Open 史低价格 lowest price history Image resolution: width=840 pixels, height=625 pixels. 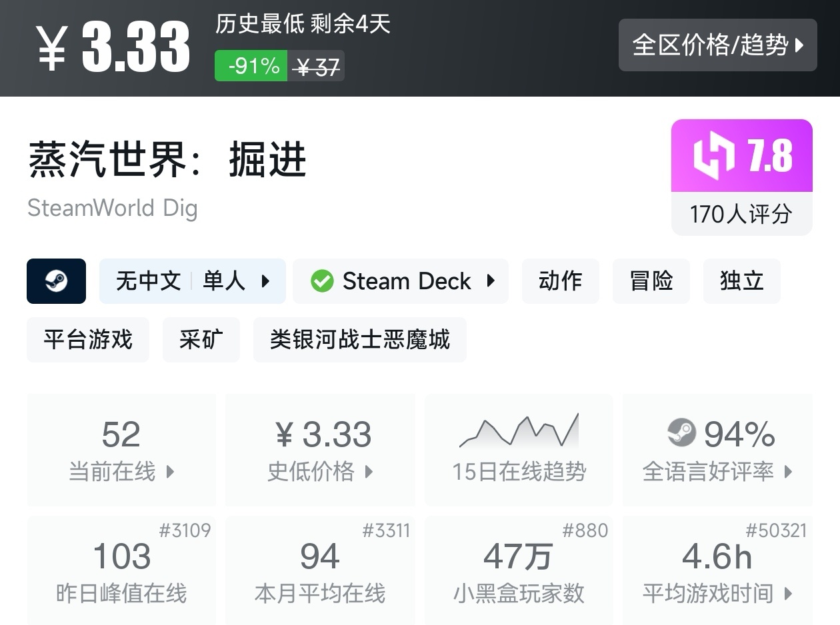coord(320,450)
